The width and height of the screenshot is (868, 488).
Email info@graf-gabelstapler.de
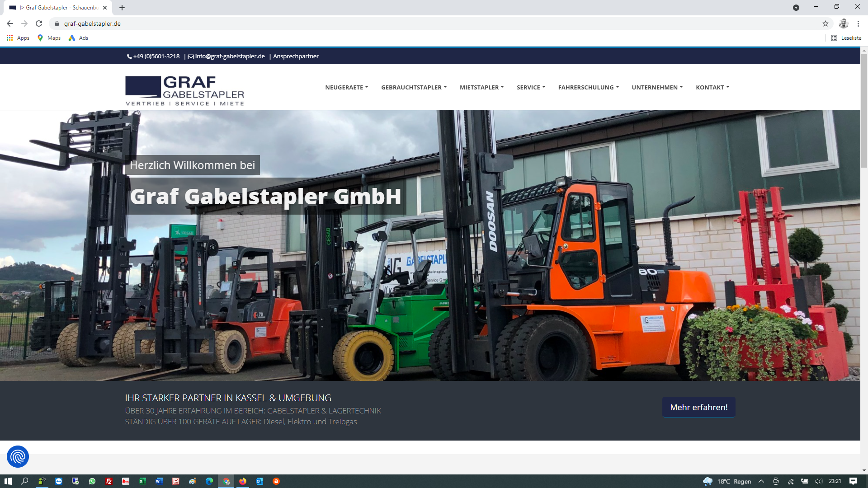click(x=226, y=56)
